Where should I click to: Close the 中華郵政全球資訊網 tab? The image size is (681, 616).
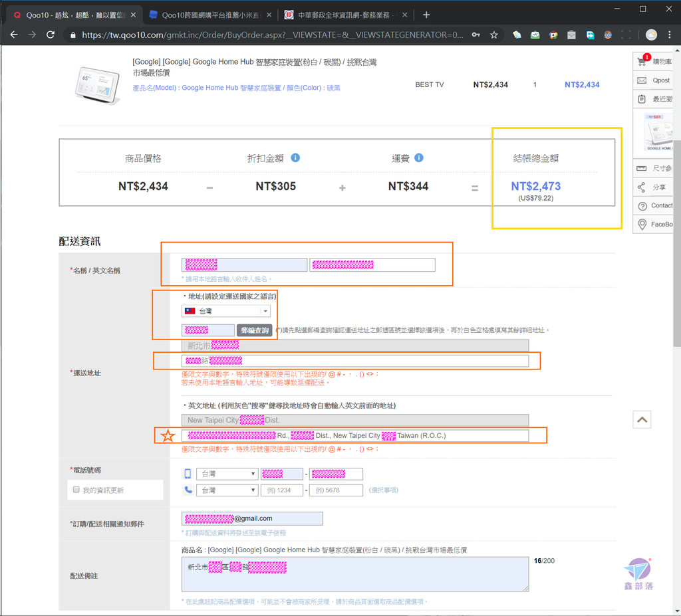click(x=405, y=15)
